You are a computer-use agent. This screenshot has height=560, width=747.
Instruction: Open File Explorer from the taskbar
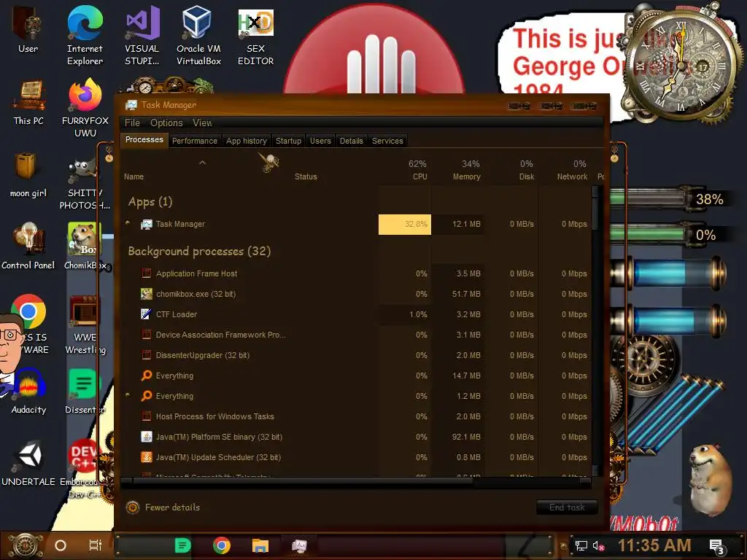tap(260, 545)
